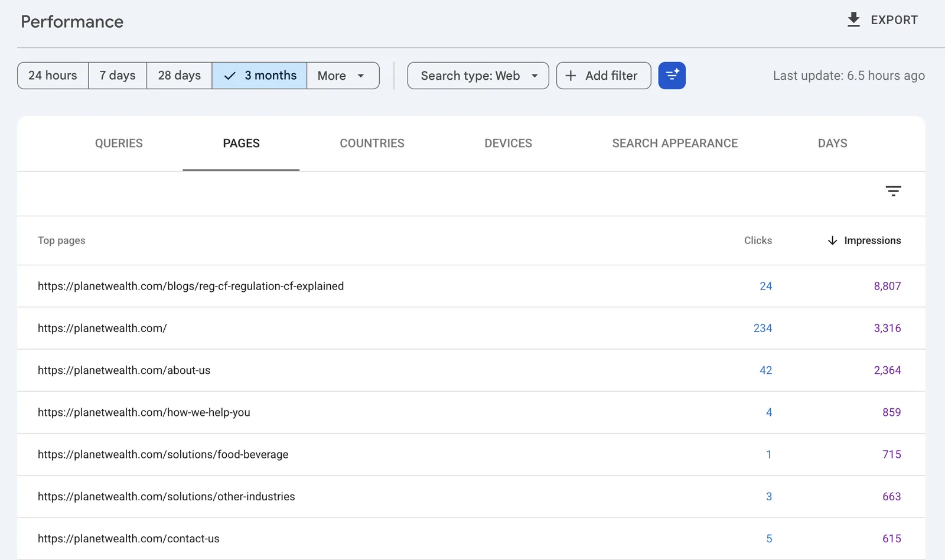The width and height of the screenshot is (945, 560).
Task: Click the 715 impressions value
Action: 892,454
